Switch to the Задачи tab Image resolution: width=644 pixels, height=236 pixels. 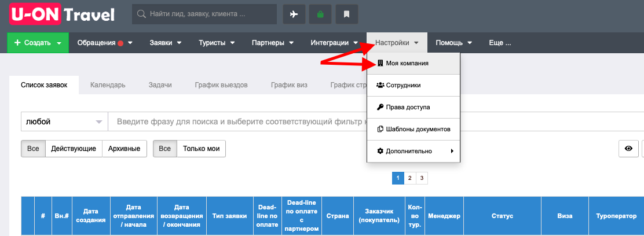click(x=160, y=85)
